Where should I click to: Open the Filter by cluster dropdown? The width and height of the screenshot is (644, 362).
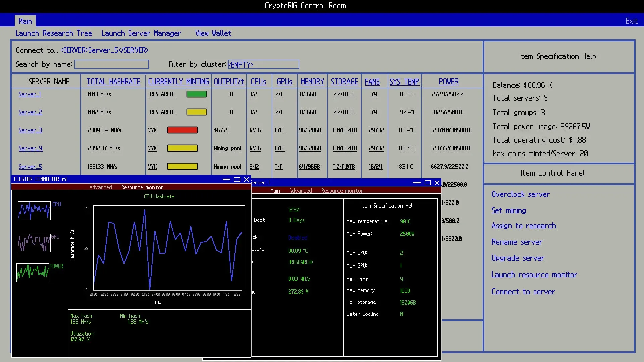263,64
